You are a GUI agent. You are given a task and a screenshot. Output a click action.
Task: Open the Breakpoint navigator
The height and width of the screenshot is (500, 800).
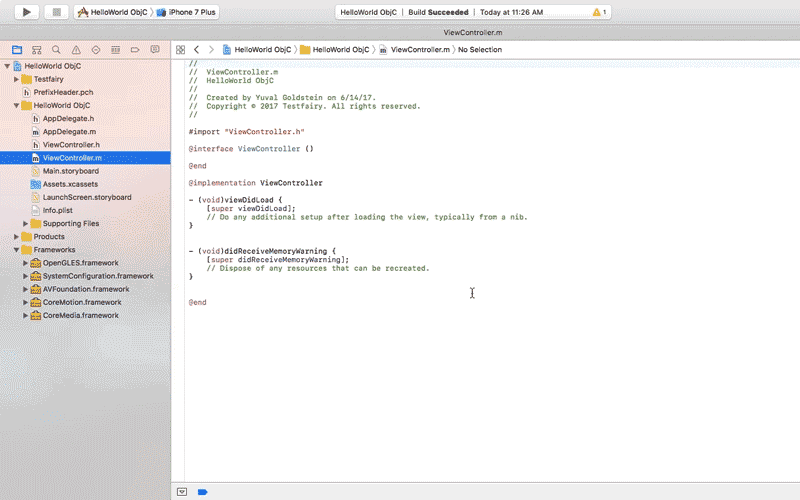point(135,49)
